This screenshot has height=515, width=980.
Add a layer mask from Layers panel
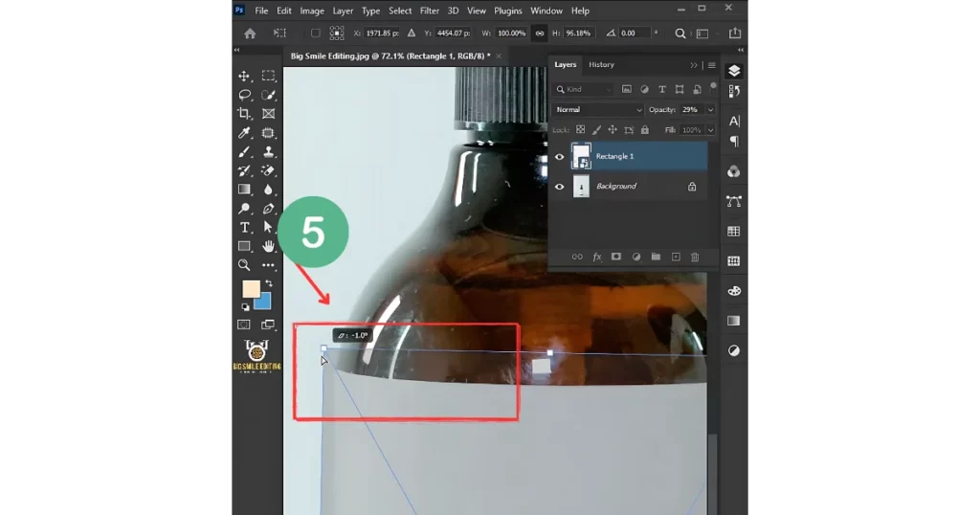[616, 257]
